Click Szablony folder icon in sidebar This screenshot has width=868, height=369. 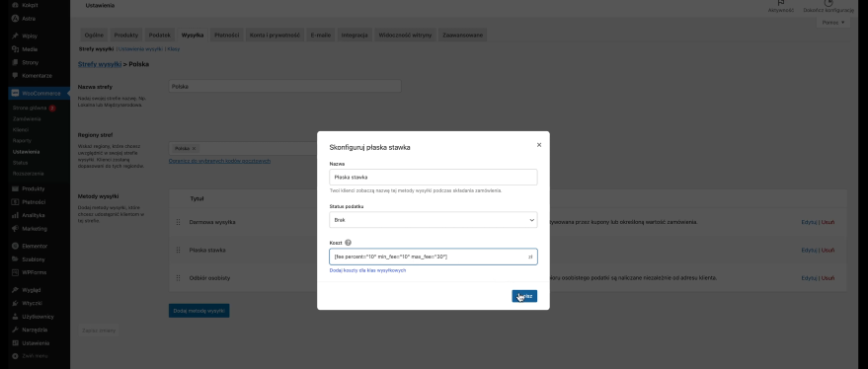click(16, 258)
